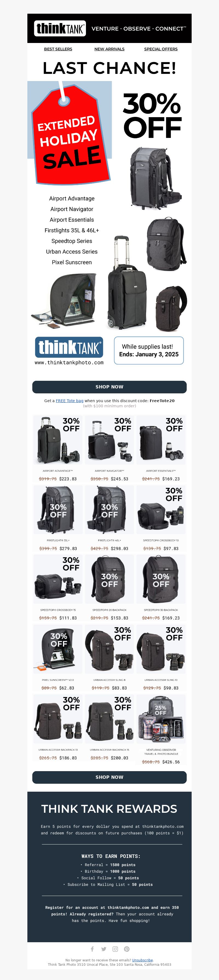Click the bottom Shop Now button
Viewport: 219px width, 980px height.
[x=109, y=777]
